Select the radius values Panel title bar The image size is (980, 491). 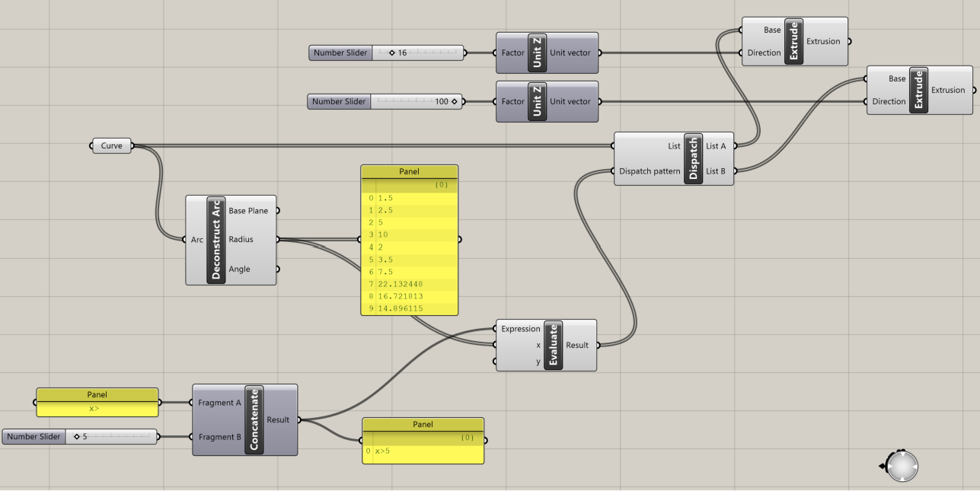410,172
